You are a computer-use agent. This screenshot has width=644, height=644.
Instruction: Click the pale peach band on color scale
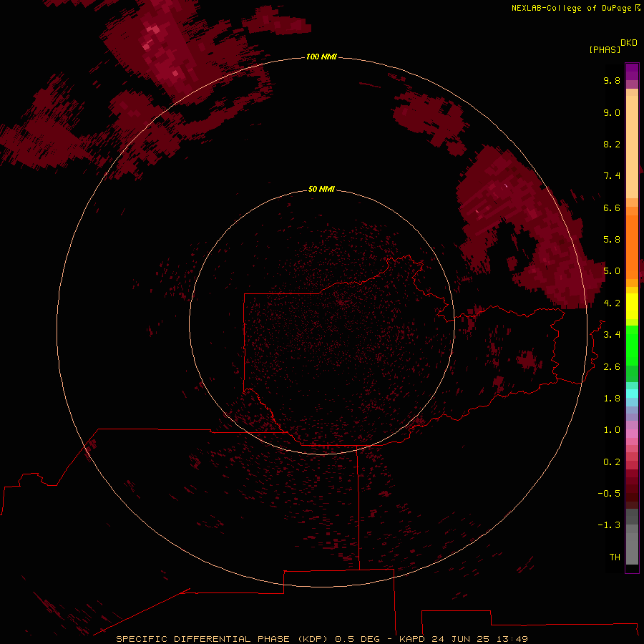[632, 147]
